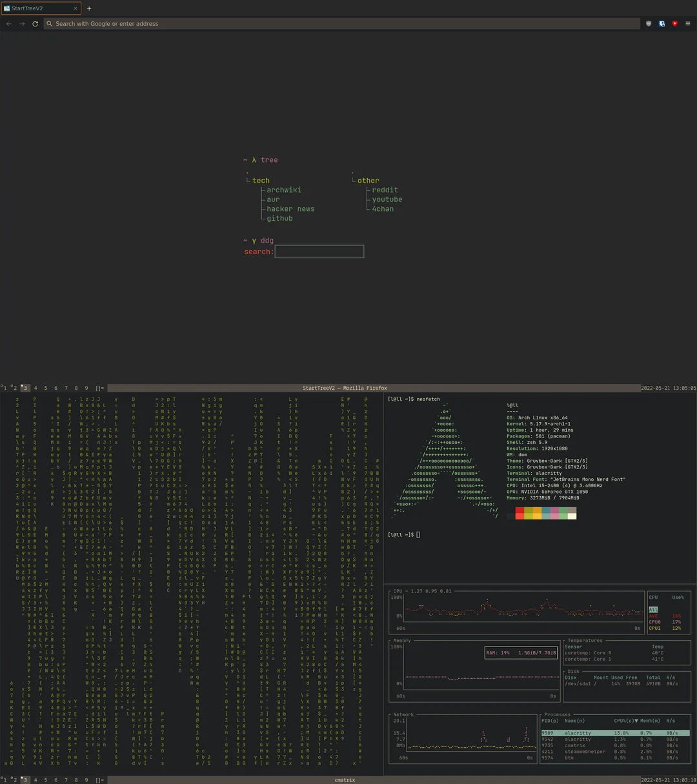
Task: Click the back navigation arrow in Firefox
Action: click(8, 24)
